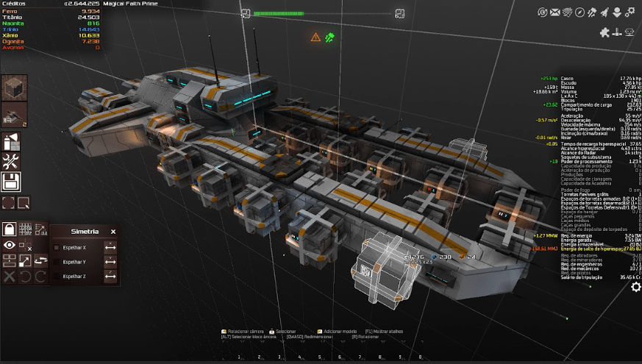Open the repair wrench and screwdriver tool
642x364 pixels.
(x=11, y=162)
